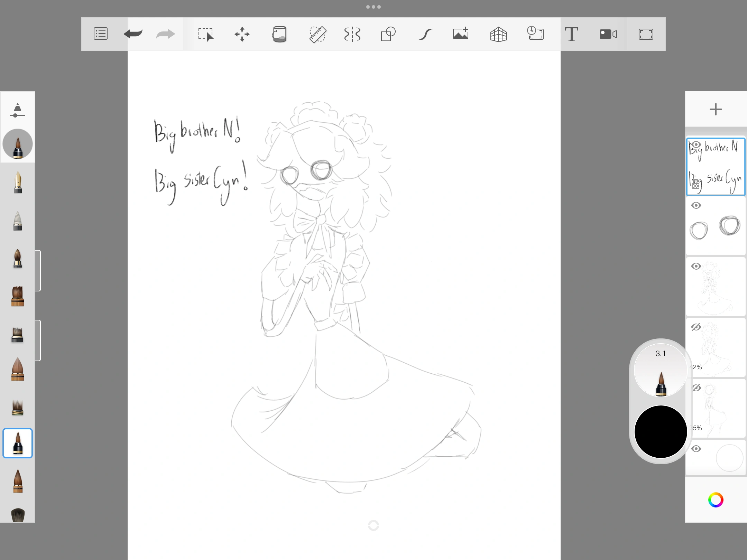Open the main menu list icon
747x560 pixels.
pyautogui.click(x=101, y=34)
